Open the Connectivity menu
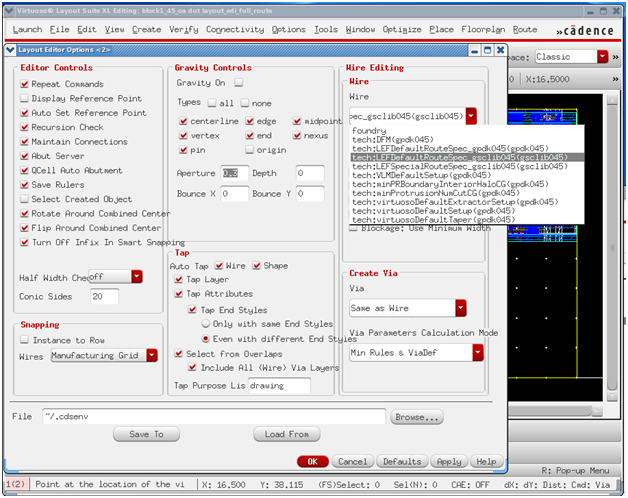The image size is (628, 498). click(x=234, y=30)
